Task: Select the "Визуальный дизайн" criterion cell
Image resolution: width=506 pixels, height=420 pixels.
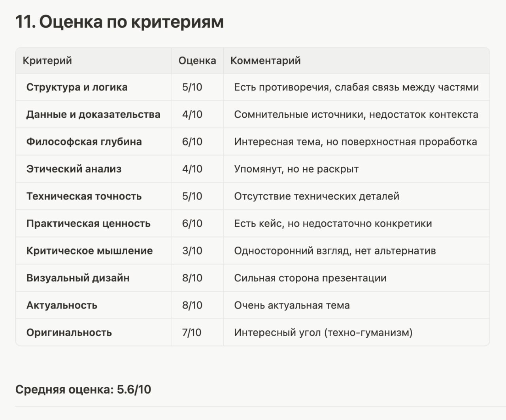Action: (78, 278)
